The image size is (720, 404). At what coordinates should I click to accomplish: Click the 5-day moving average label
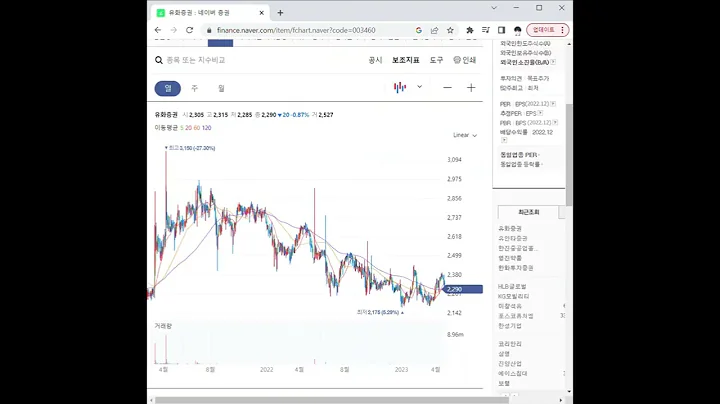coord(182,128)
